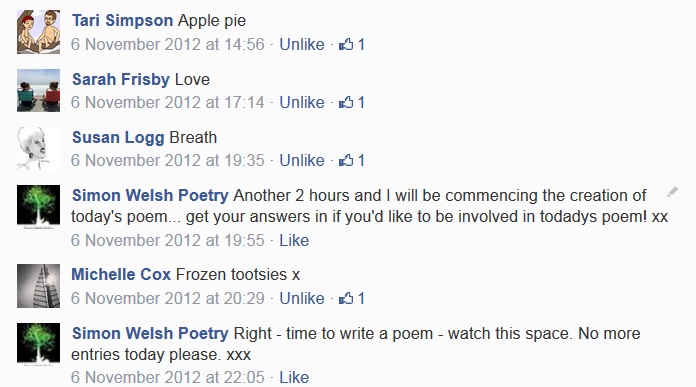Open Susan Logg's sketch avatar

pyautogui.click(x=39, y=148)
